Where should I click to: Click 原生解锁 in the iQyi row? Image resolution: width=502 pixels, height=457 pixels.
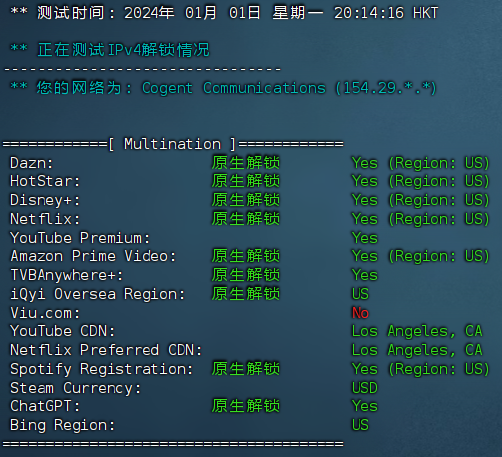coord(246,294)
